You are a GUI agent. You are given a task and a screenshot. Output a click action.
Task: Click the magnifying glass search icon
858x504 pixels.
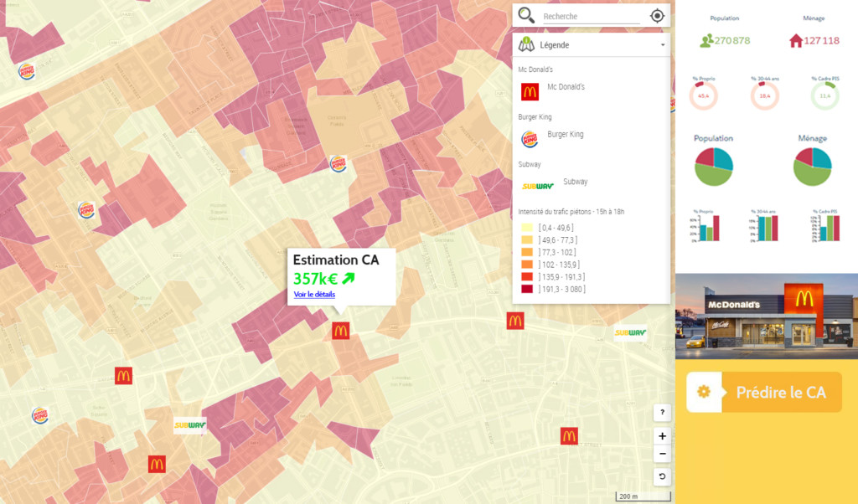pos(526,15)
